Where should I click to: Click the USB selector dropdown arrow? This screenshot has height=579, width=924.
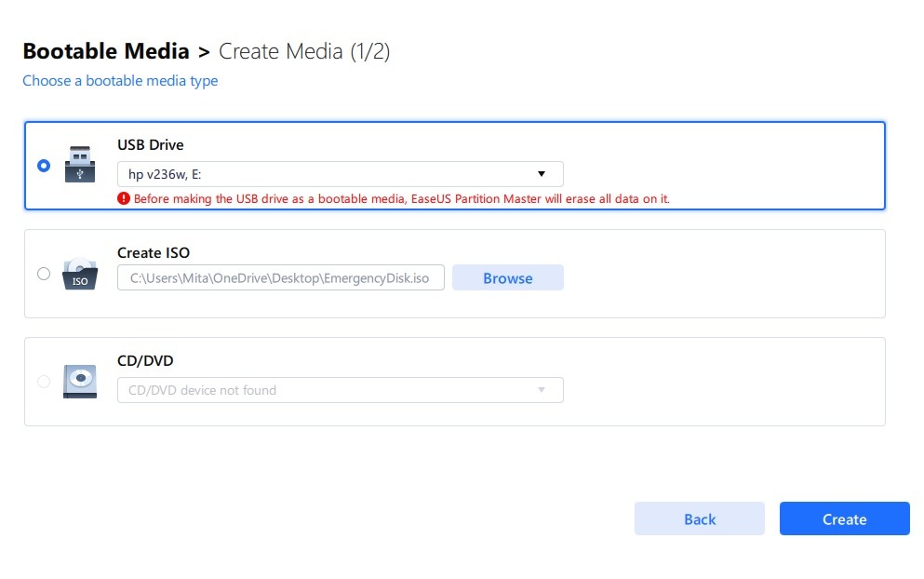coord(542,173)
